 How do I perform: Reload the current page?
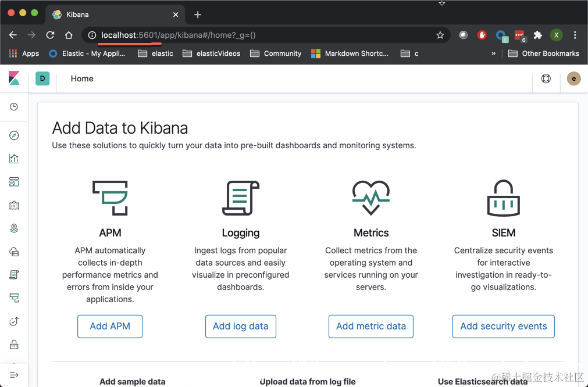50,35
